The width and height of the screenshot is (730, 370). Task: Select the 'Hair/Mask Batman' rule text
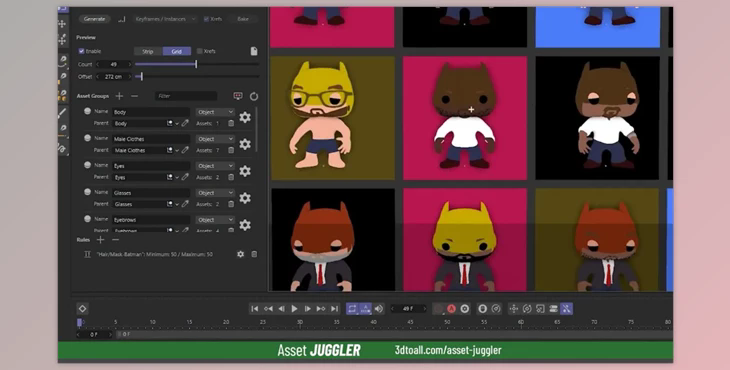[x=155, y=255]
